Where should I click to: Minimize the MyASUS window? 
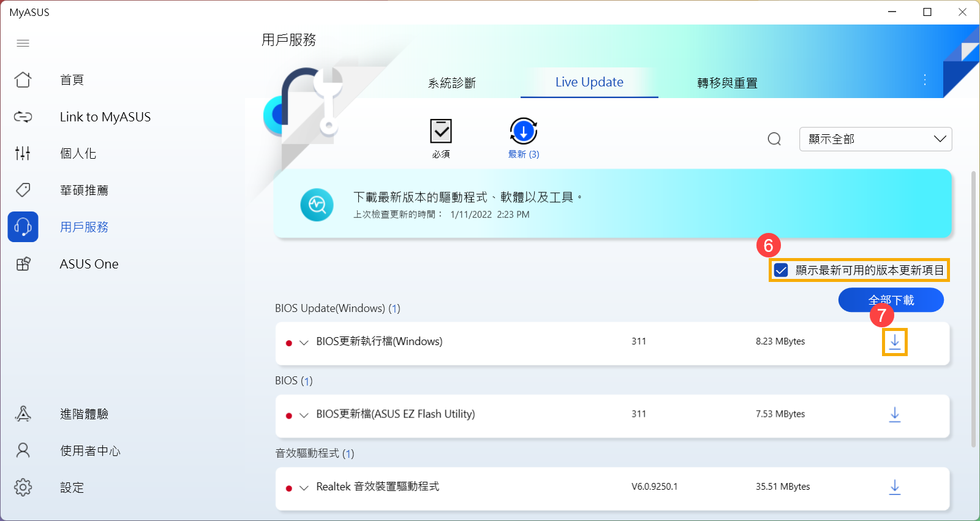tap(892, 12)
